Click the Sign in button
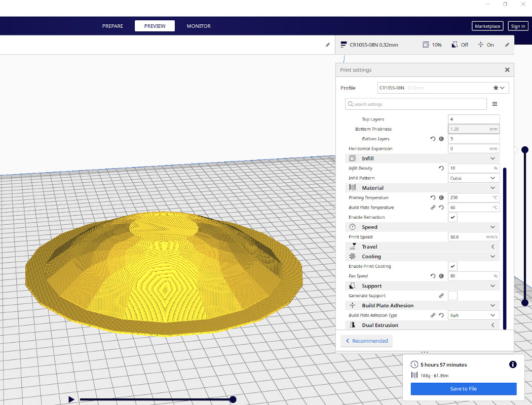This screenshot has height=405, width=532. point(518,26)
